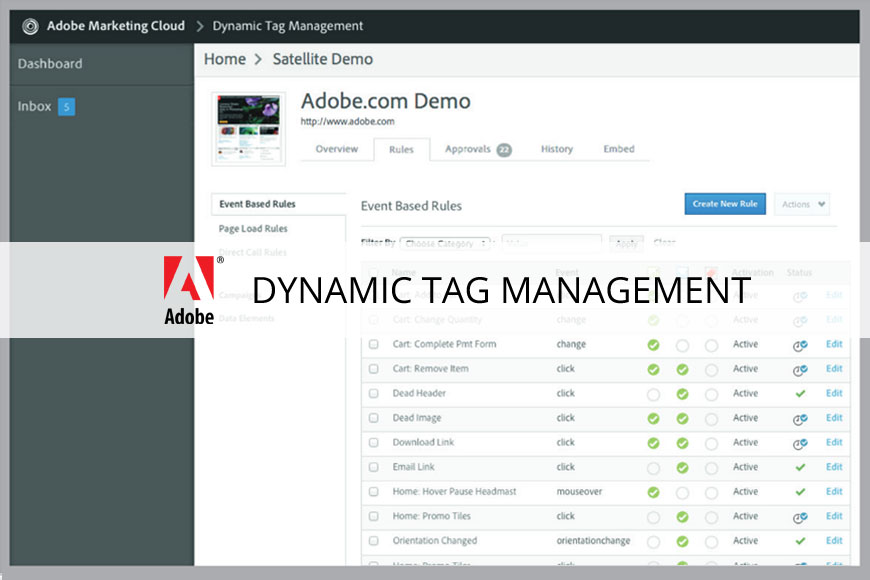870x580 pixels.
Task: Tick checkbox for Home: Promo Tiles
Action: coord(373,516)
